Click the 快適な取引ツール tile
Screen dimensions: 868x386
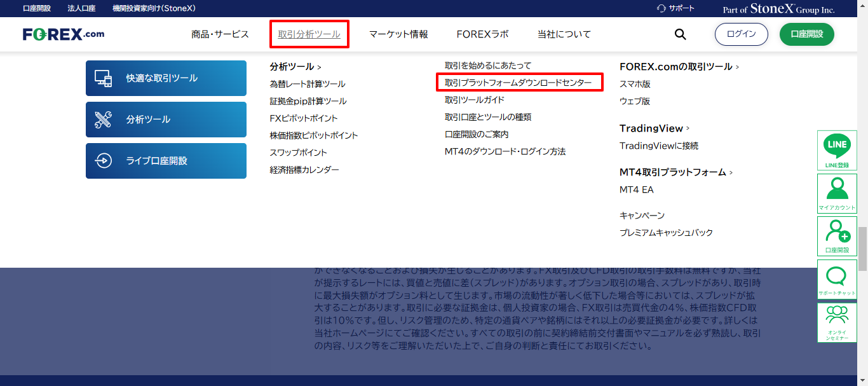click(166, 78)
